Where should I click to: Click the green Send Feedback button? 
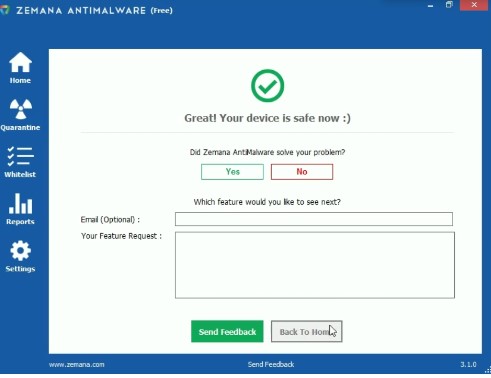click(227, 331)
